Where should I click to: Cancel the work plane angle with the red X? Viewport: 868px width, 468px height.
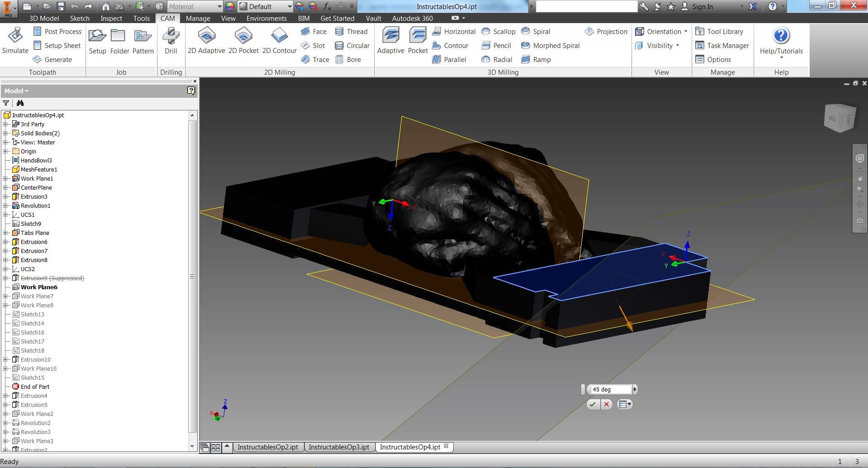[607, 404]
